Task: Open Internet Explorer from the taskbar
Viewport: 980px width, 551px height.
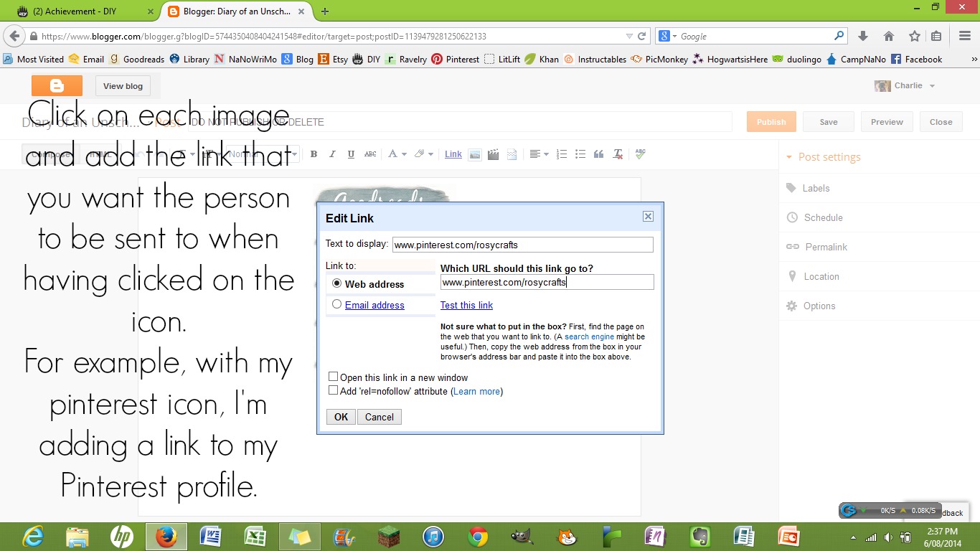Action: pyautogui.click(x=33, y=537)
